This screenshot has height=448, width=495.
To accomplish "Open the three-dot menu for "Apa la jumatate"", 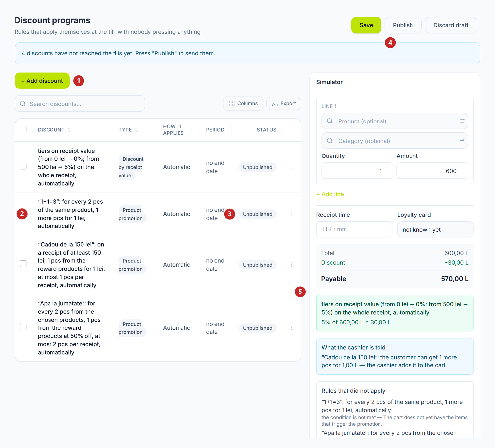I will pyautogui.click(x=292, y=328).
